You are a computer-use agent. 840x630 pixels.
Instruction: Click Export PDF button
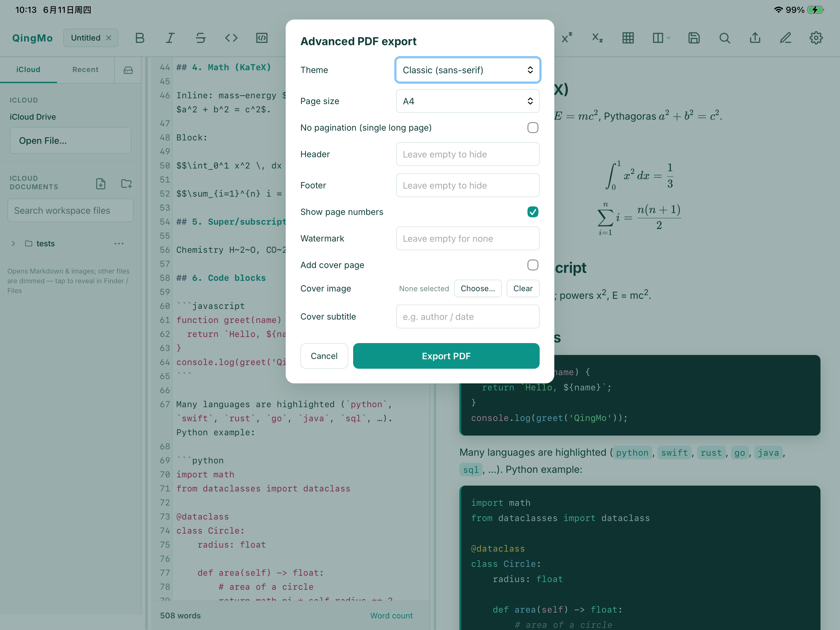pos(446,356)
